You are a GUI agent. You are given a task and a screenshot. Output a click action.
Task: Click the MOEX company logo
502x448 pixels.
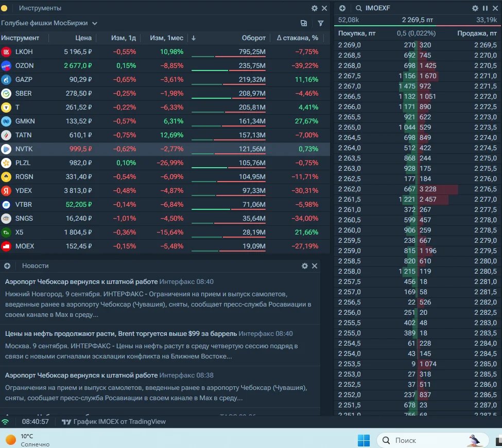click(6, 246)
